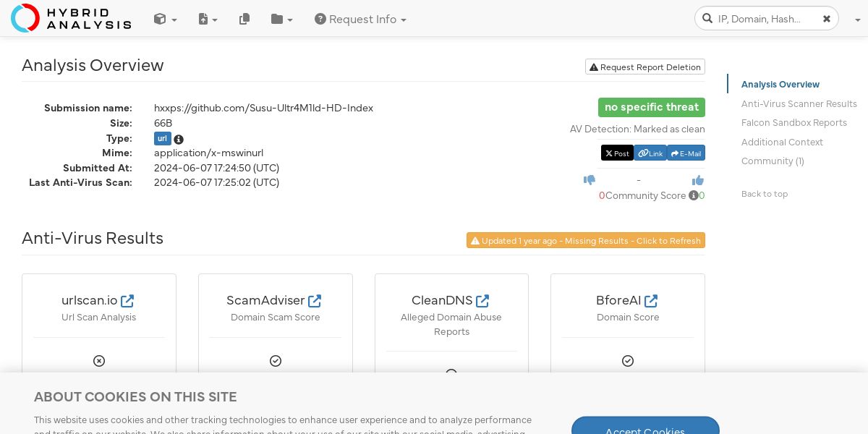Click the ScamAdviser result check-circle icon
The height and width of the screenshot is (434, 868).
point(276,361)
